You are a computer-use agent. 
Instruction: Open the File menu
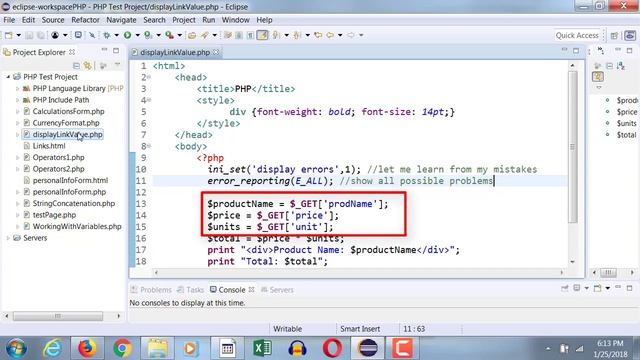(9, 20)
